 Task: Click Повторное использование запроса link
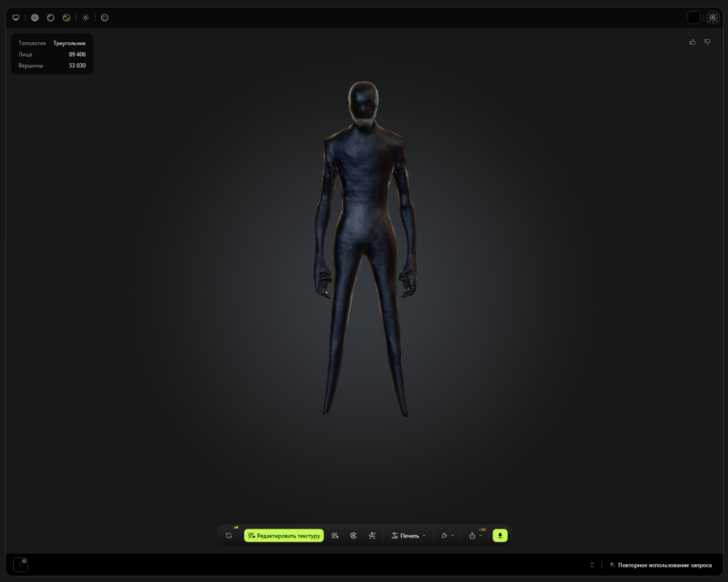(x=661, y=565)
